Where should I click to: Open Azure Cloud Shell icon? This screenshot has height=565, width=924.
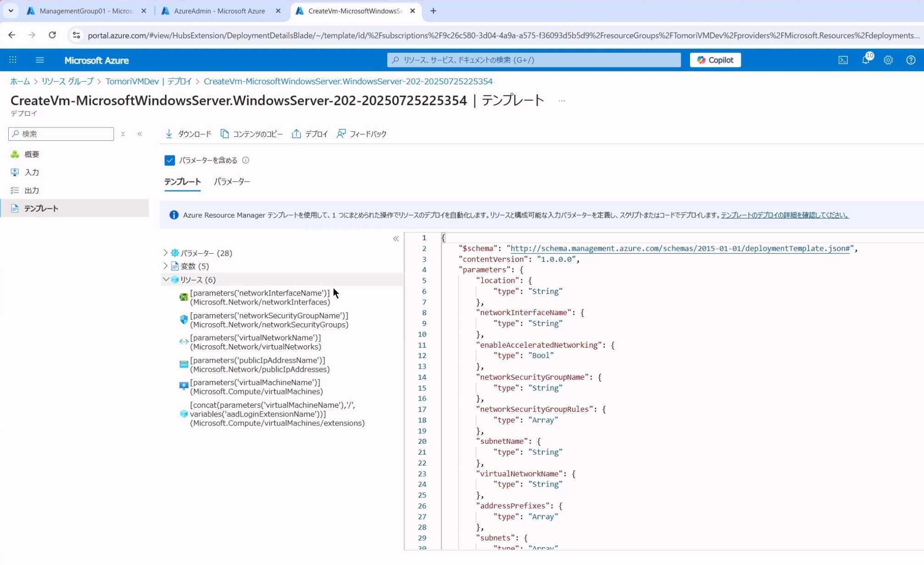843,60
